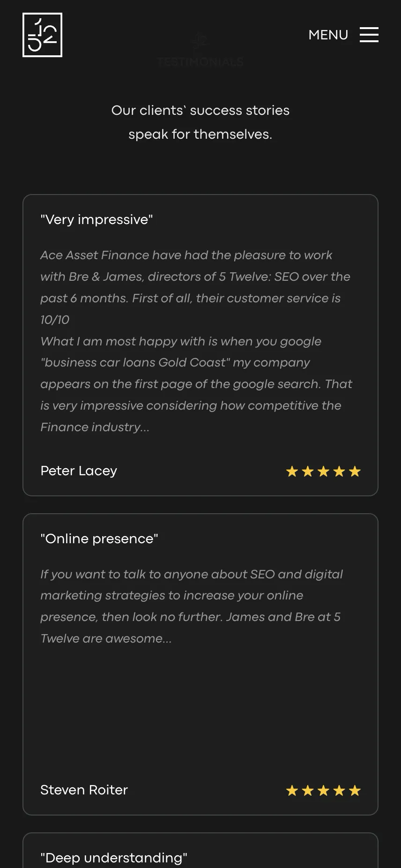
Task: Click the second star of Peter Lacey's rating
Action: click(x=308, y=471)
